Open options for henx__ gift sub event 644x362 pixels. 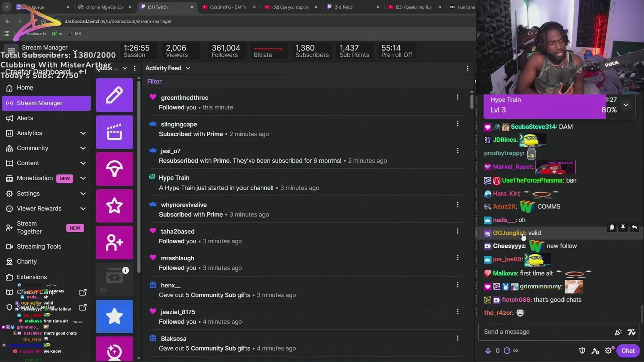coord(457,285)
